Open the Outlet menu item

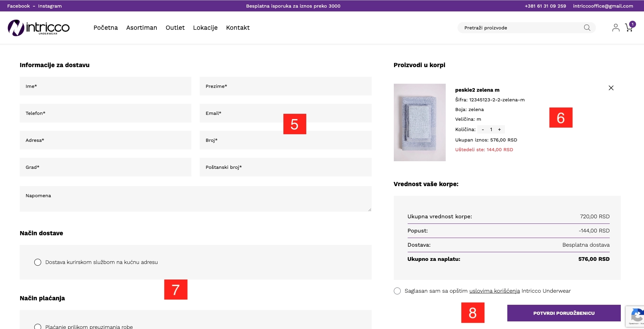point(175,28)
